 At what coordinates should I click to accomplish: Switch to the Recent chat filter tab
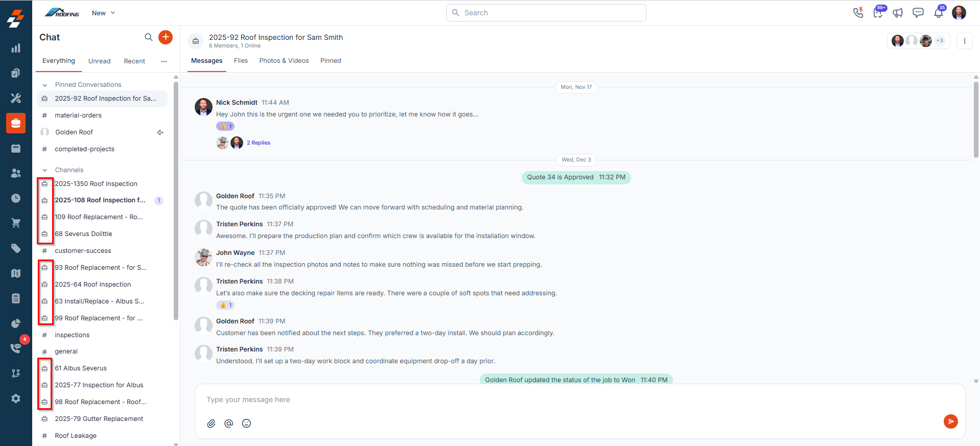click(134, 61)
